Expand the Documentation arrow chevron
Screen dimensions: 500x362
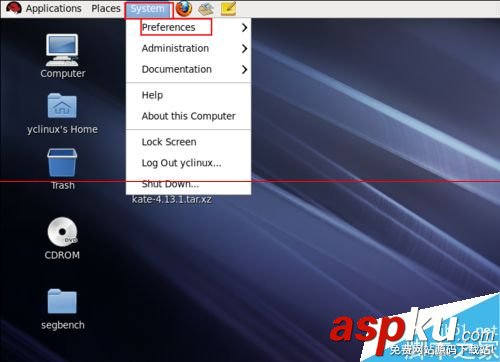coord(244,69)
